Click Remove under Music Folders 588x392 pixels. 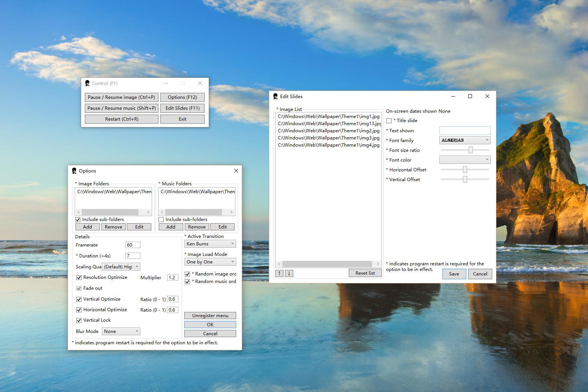[x=197, y=227]
